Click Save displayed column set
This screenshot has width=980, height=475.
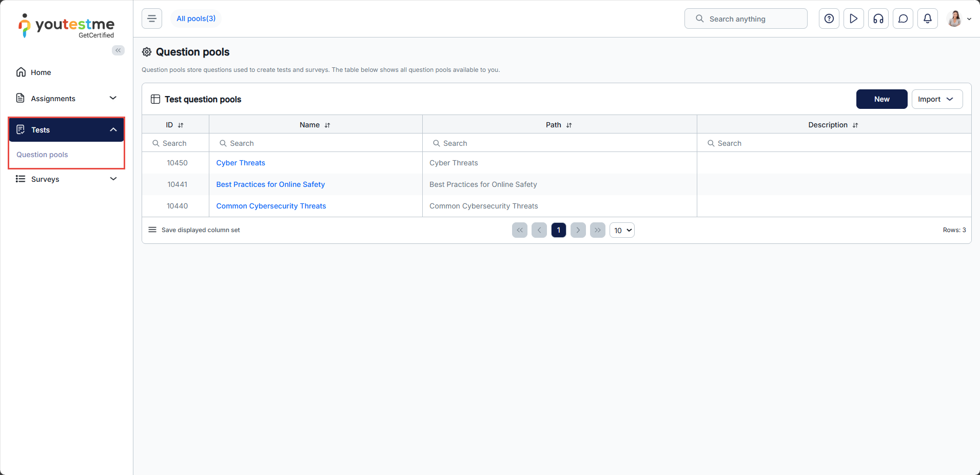(200, 230)
